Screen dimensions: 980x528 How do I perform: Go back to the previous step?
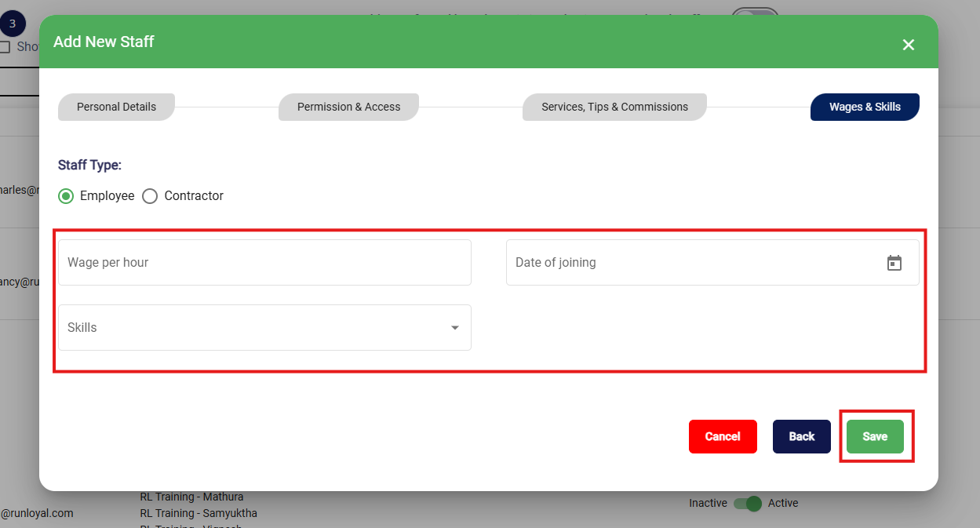coord(802,436)
